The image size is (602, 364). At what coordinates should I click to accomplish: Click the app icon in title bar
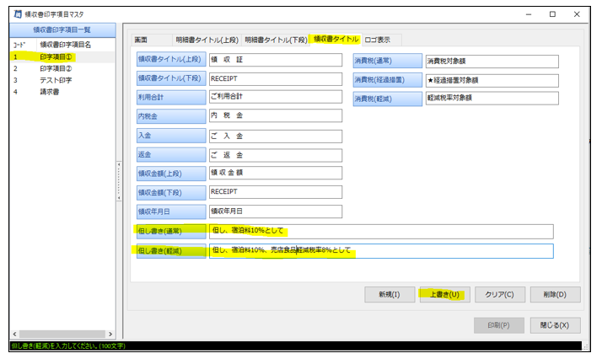point(17,14)
